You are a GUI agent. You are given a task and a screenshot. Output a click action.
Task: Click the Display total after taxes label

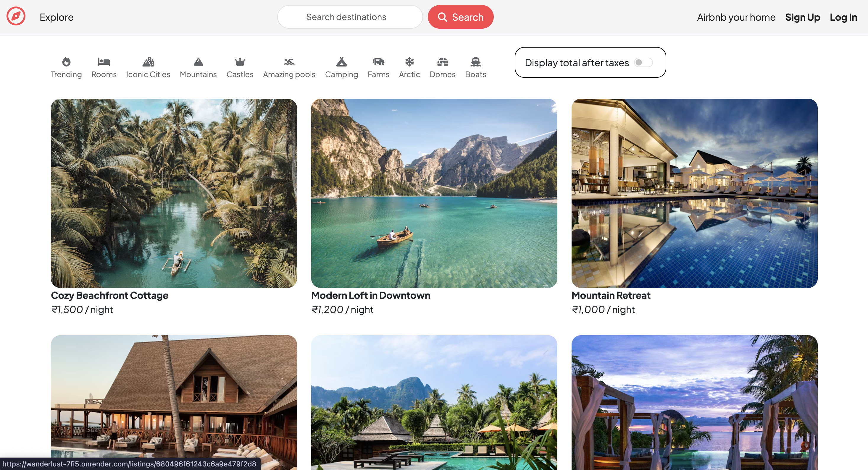pos(577,63)
